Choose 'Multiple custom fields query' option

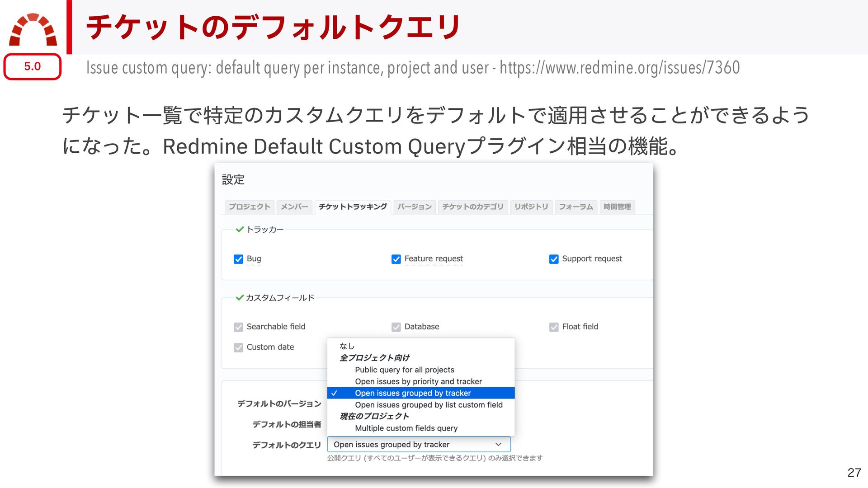point(406,428)
